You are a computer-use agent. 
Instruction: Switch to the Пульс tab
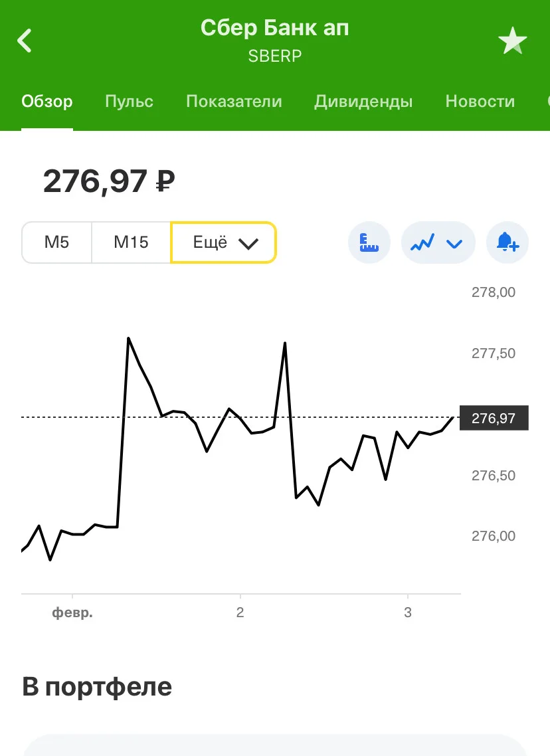[129, 101]
